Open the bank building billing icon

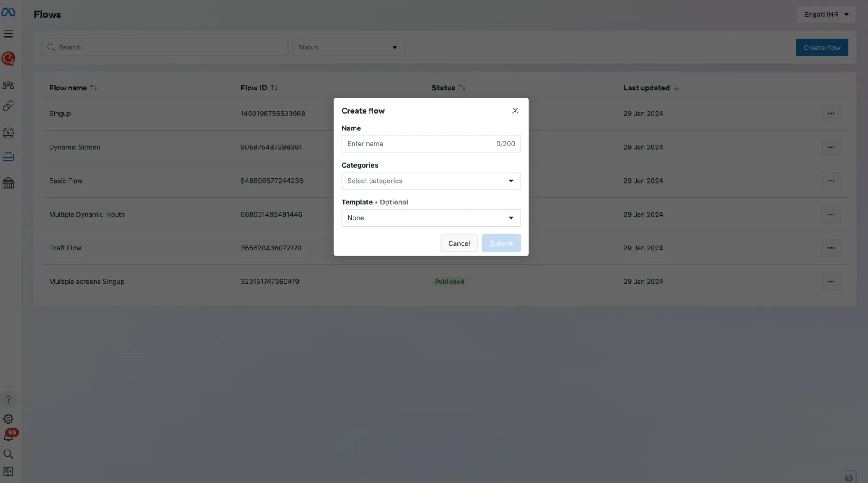click(x=8, y=183)
